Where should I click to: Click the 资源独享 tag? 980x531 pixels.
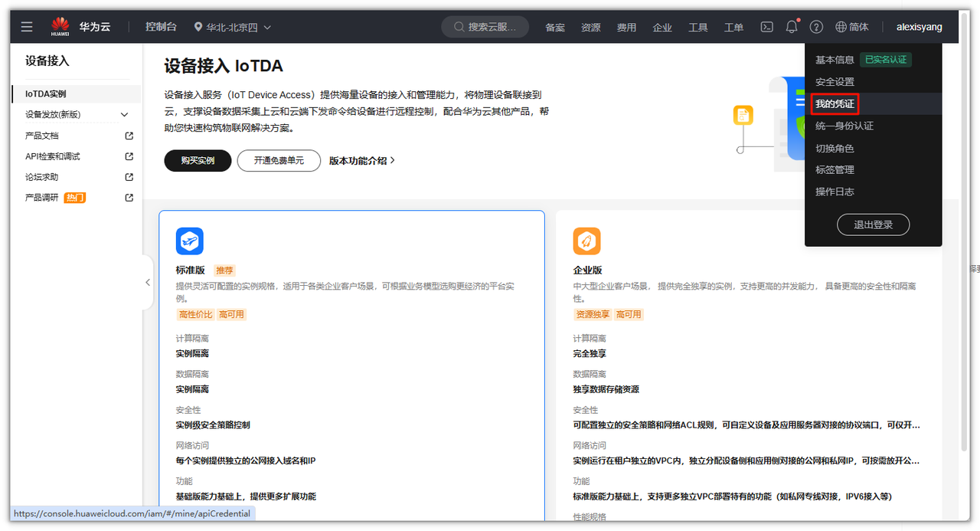tap(593, 314)
